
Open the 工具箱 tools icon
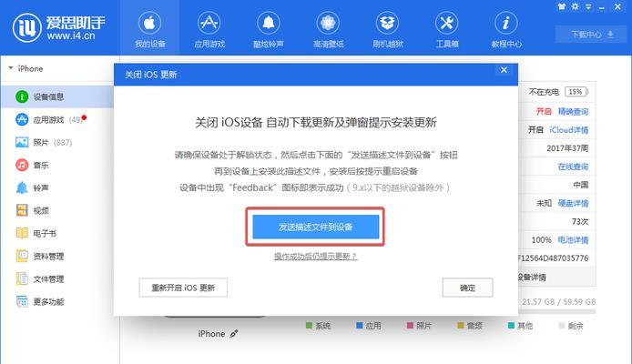[446, 23]
